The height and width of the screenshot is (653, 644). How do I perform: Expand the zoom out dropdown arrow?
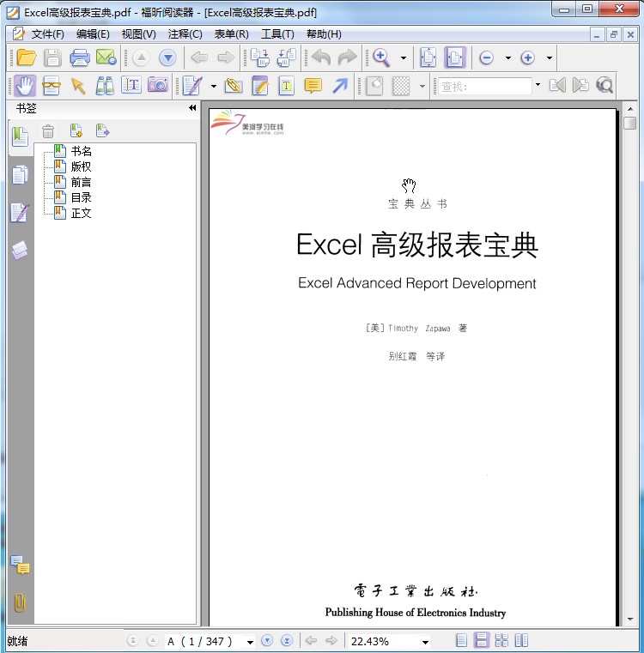tap(507, 57)
